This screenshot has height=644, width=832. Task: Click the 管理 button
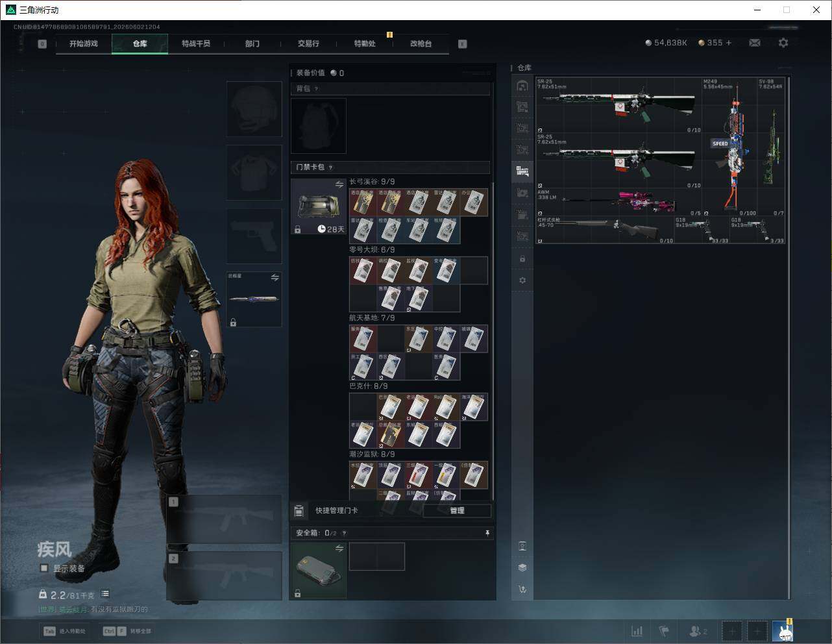457,511
